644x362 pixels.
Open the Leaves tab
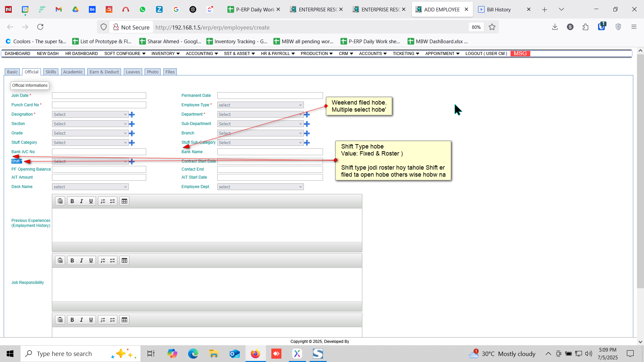click(133, 72)
